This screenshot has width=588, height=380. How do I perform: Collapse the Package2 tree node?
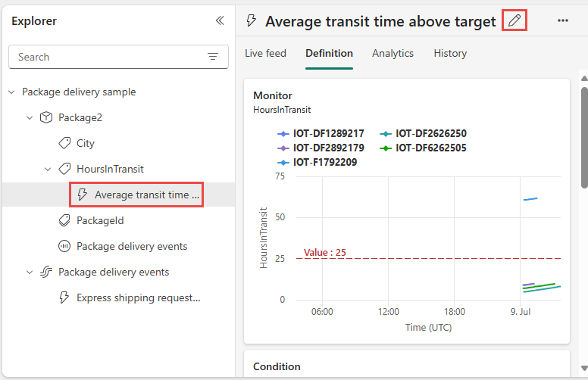point(30,117)
